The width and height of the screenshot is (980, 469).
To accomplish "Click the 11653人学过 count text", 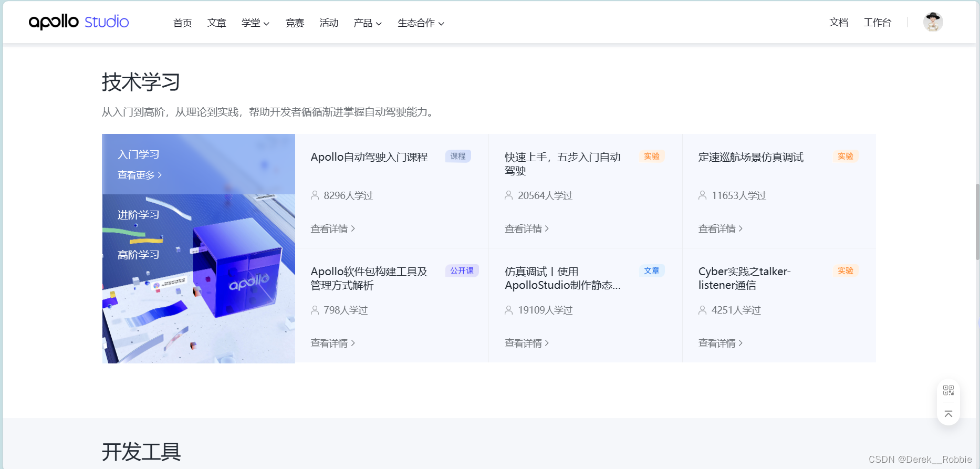I will (x=739, y=195).
